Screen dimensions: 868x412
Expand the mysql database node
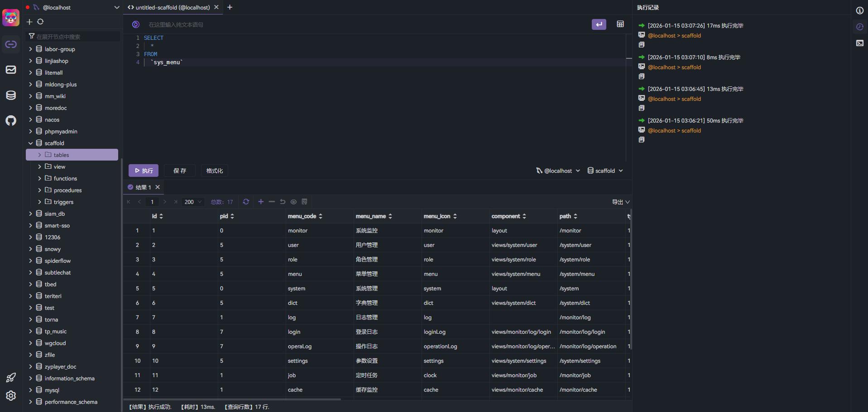30,390
